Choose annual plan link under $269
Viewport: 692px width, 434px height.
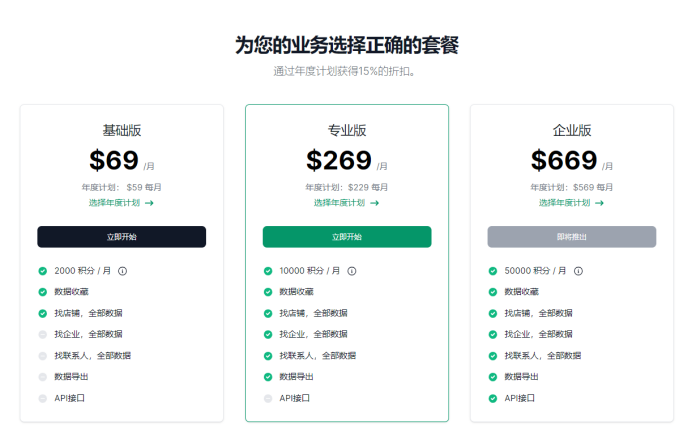pos(346,203)
